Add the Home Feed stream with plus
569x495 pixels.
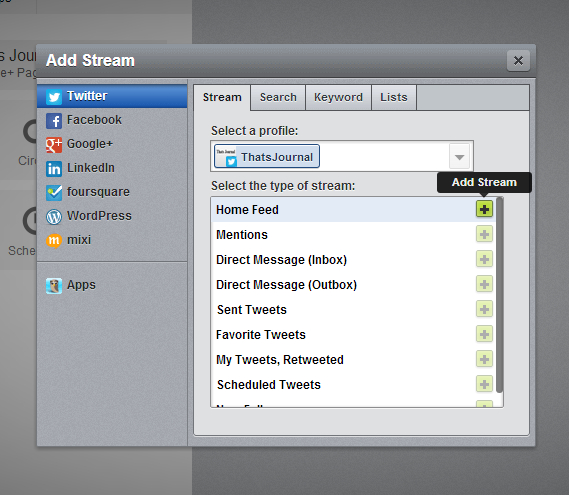point(484,209)
